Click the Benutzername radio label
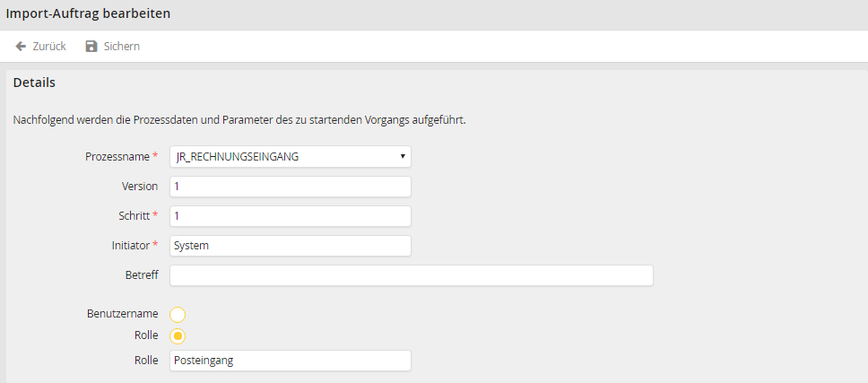This screenshot has height=383, width=868. tap(122, 314)
